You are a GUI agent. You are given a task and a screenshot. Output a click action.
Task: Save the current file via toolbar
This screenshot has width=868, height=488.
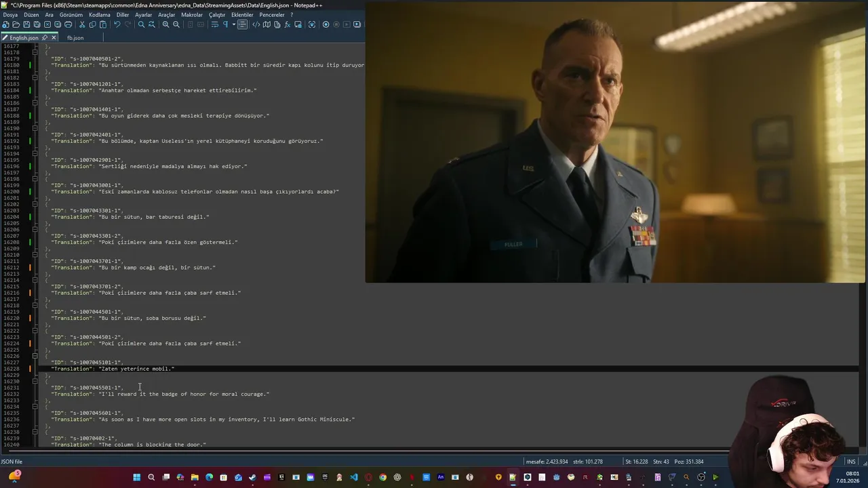coord(26,24)
